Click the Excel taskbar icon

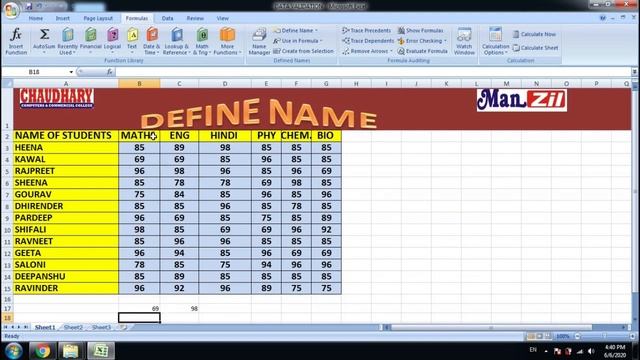point(100,351)
